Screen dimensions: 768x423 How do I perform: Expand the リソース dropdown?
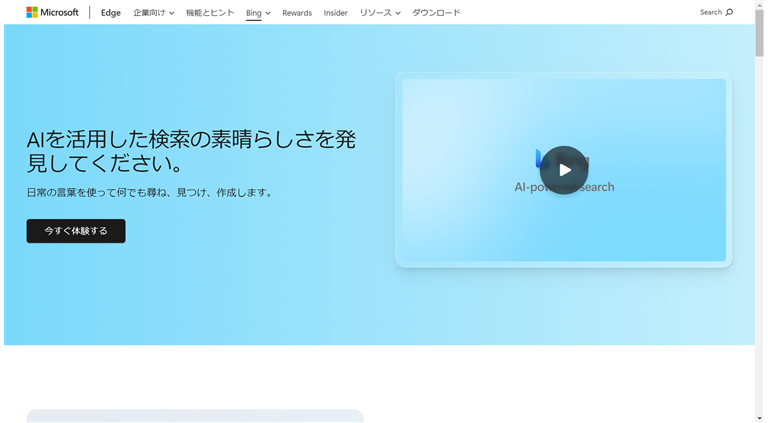tap(380, 13)
